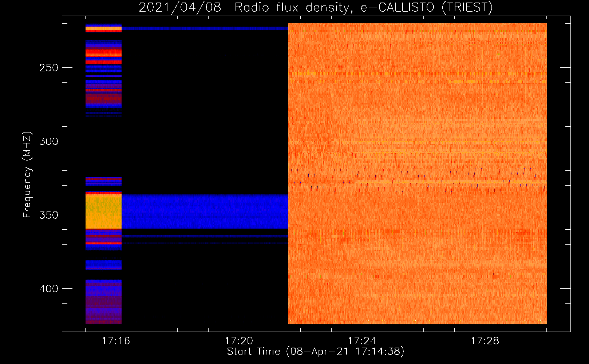This screenshot has width=589, height=364.
Task: Click the 250 frequency tick label
Action: pyautogui.click(x=49, y=68)
